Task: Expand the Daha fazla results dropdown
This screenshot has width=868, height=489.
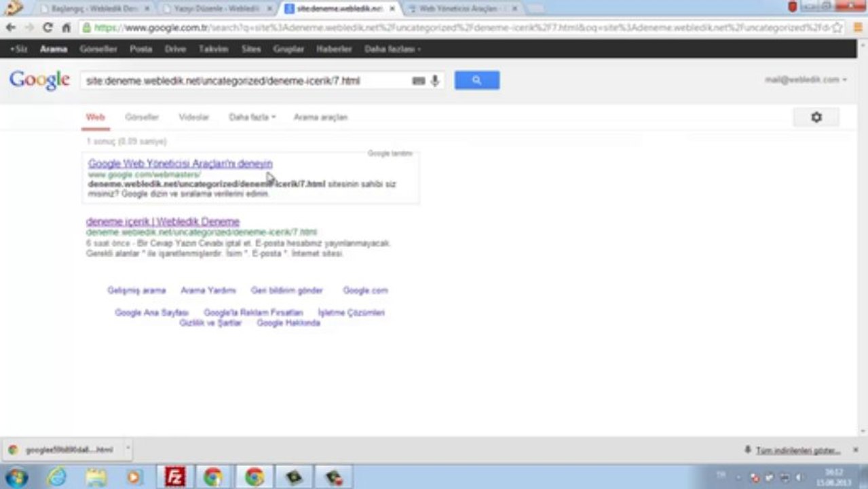Action: pos(252,117)
